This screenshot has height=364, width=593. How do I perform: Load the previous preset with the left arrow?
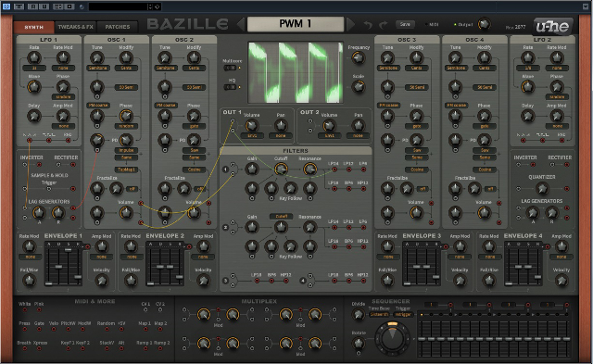tap(241, 25)
